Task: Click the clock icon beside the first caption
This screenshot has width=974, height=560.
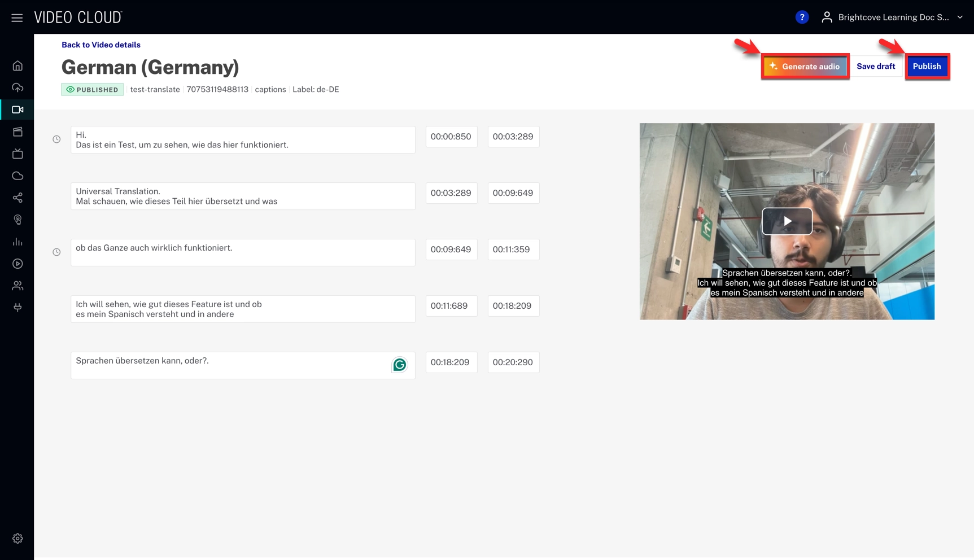Action: coord(56,139)
